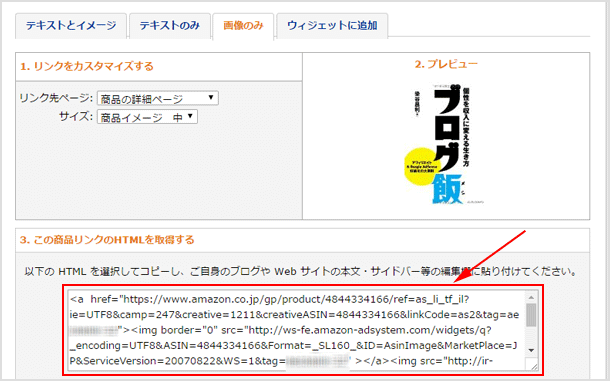Click the heading 1. リンクをカスタマイズする
The height and width of the screenshot is (381, 610).
coord(87,67)
